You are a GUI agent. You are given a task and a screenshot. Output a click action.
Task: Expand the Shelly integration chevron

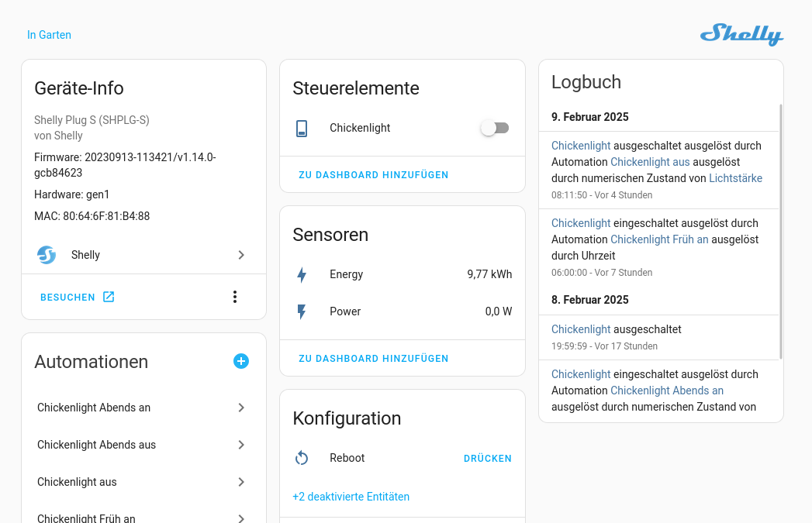coord(241,255)
